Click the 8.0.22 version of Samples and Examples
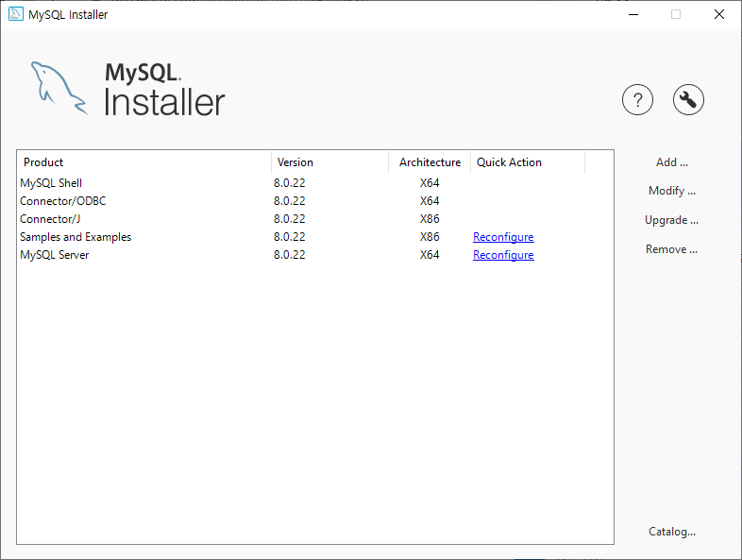This screenshot has width=742, height=560. click(289, 237)
